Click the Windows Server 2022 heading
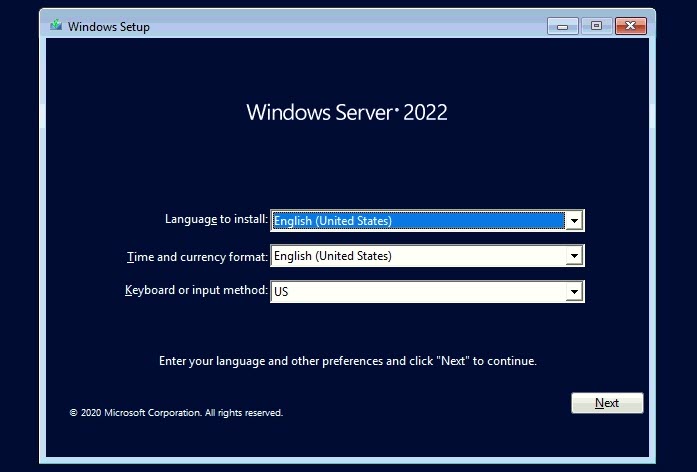The image size is (697, 472). click(347, 112)
